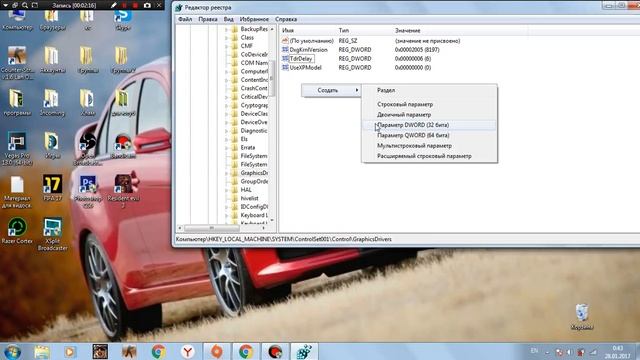The height and width of the screenshot is (360, 640).
Task: Open the Bandicam taskbar button
Action: [275, 351]
